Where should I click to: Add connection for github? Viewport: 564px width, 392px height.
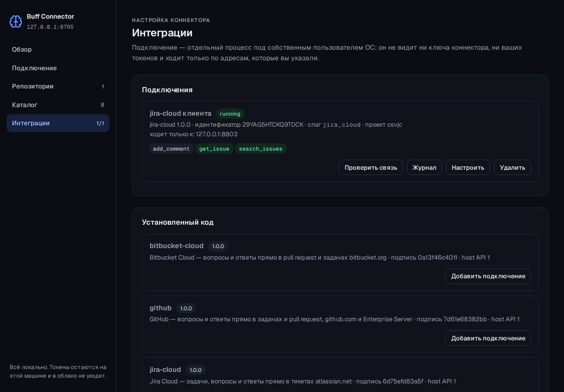tap(488, 338)
